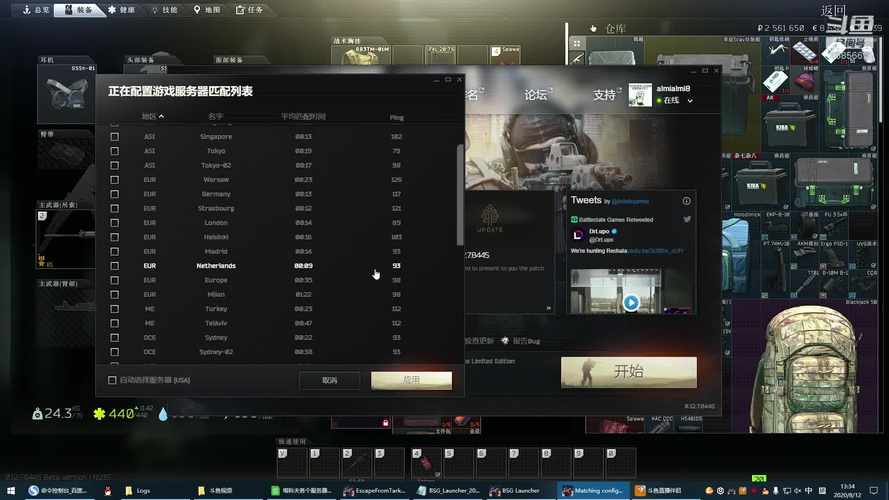Click the hydration droplet icon
Image resolution: width=889 pixels, height=500 pixels.
coord(163,414)
